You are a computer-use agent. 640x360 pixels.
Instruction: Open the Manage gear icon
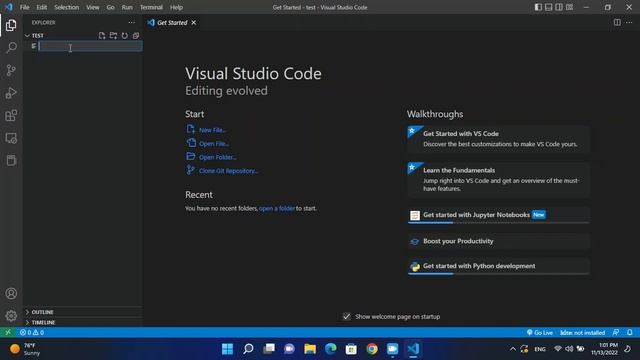coord(11,316)
